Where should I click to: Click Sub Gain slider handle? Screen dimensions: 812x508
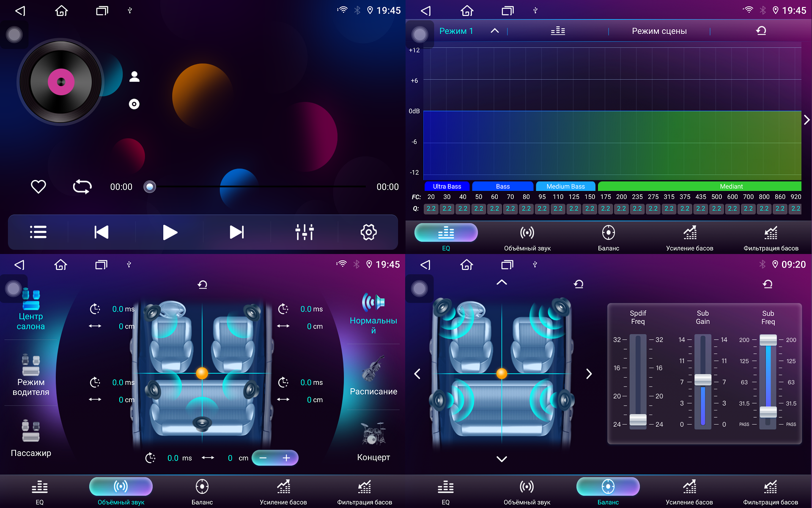tap(702, 379)
